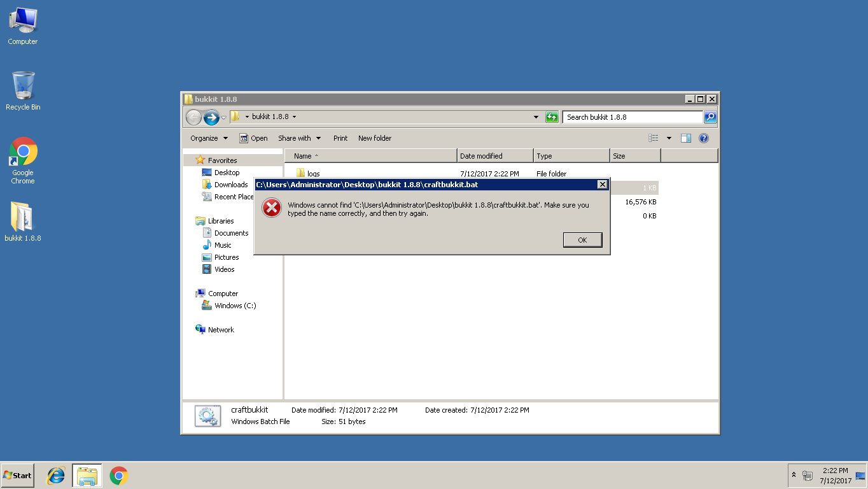Open Recent Places in Favorites
This screenshot has width=868, height=489.
[x=227, y=197]
